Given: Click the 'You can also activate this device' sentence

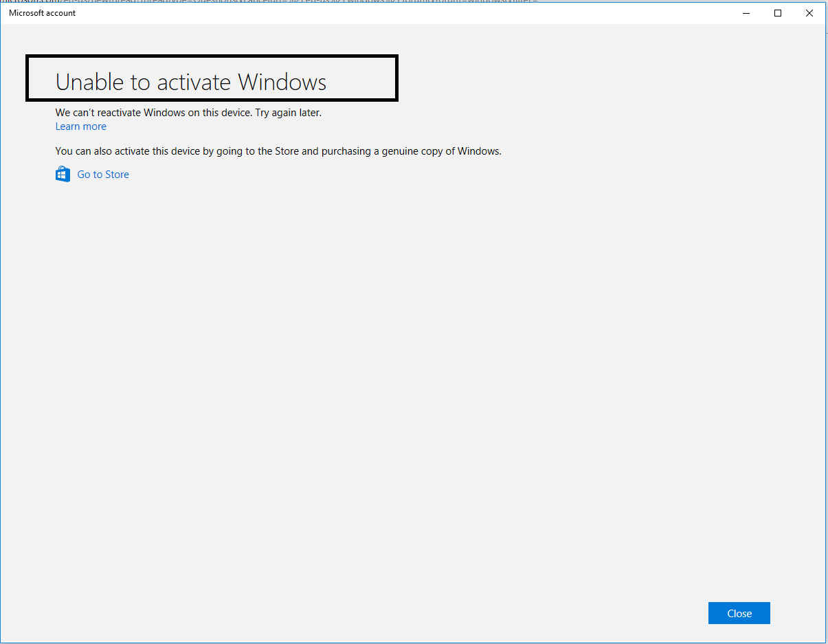Looking at the screenshot, I should click(278, 151).
